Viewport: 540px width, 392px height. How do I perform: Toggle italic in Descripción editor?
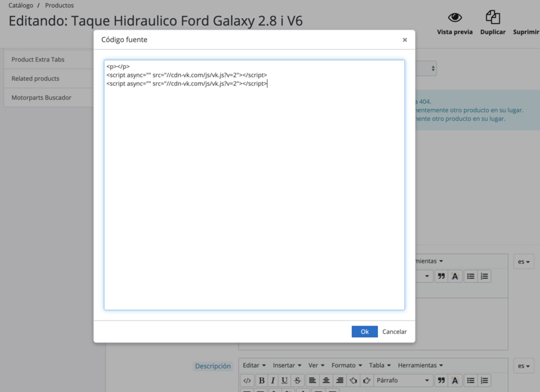coord(273,381)
